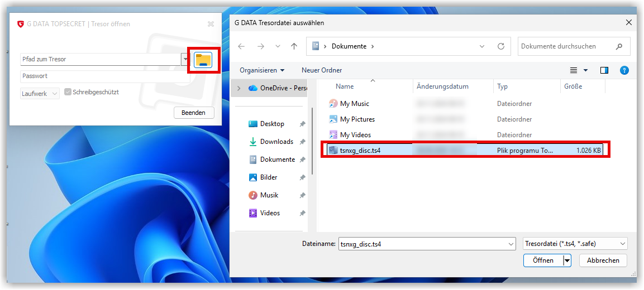Open the Organisieren menu
The width and height of the screenshot is (644, 290).
pyautogui.click(x=262, y=71)
